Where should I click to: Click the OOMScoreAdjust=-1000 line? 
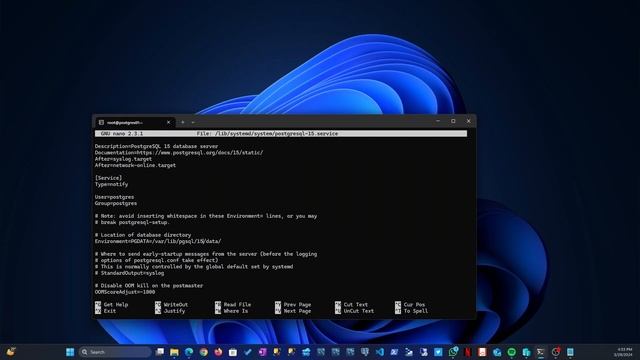tap(125, 292)
